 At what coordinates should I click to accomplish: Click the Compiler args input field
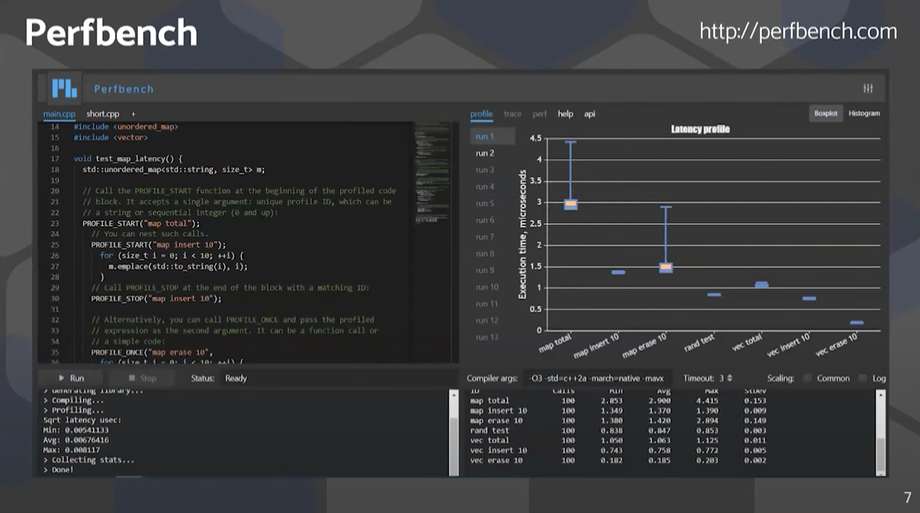coord(597,378)
